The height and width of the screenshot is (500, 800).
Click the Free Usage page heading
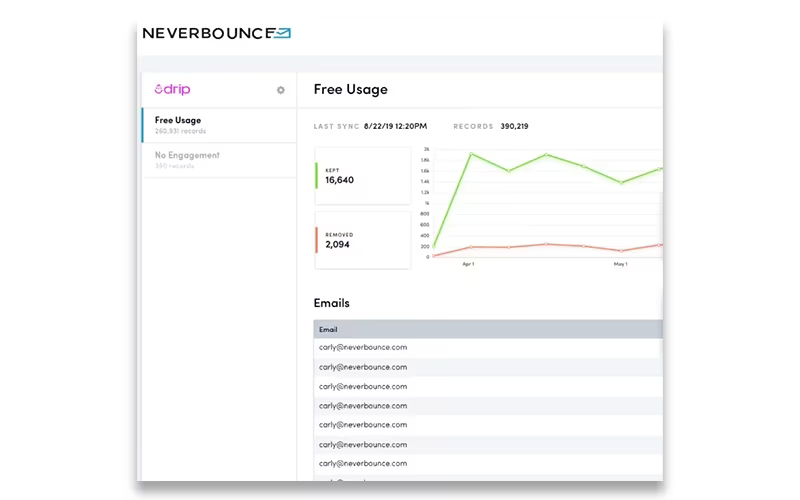pyautogui.click(x=351, y=89)
